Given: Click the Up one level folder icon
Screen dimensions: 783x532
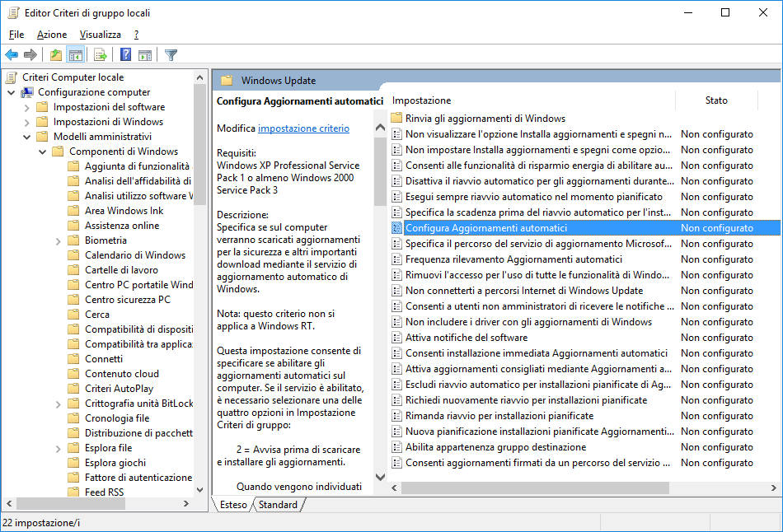Looking at the screenshot, I should [56, 55].
